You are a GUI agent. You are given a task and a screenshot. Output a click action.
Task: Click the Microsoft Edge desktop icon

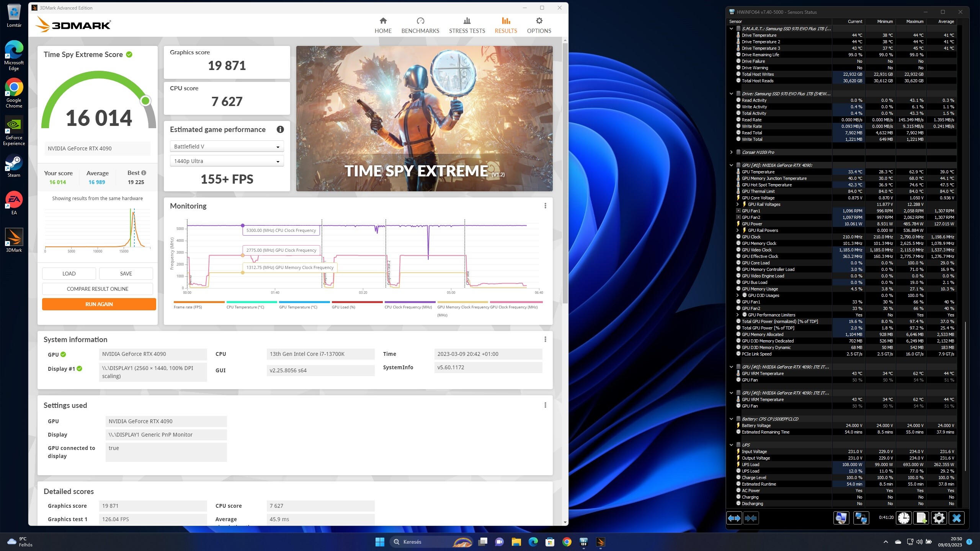click(x=14, y=56)
